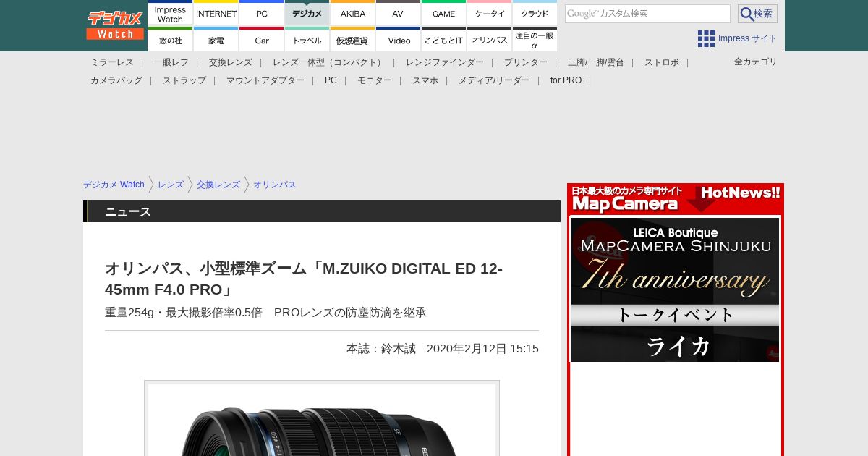Image resolution: width=868 pixels, height=456 pixels.
Task: Open the クラウド Watch tab
Action: (535, 13)
